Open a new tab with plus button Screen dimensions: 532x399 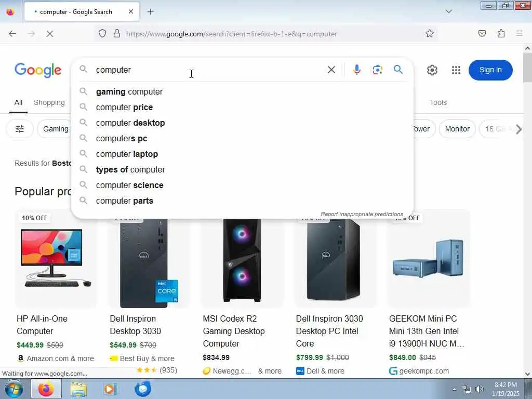point(150,12)
